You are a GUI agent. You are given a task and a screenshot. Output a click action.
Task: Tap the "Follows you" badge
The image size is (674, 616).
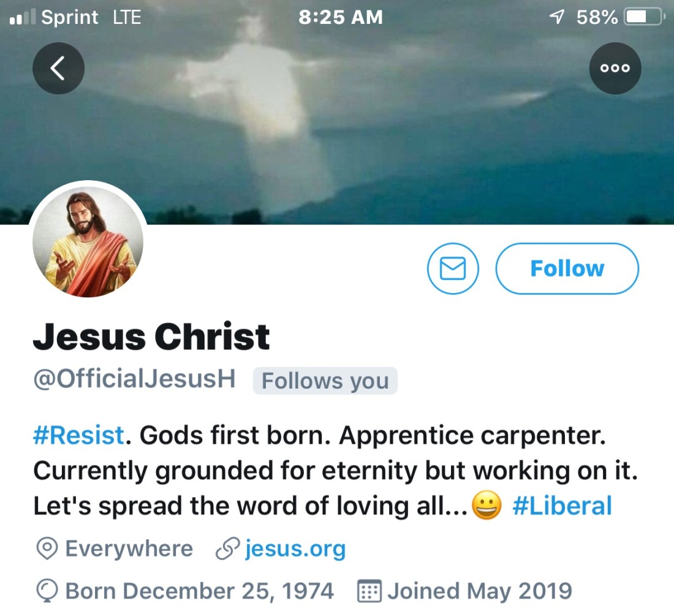coord(325,381)
